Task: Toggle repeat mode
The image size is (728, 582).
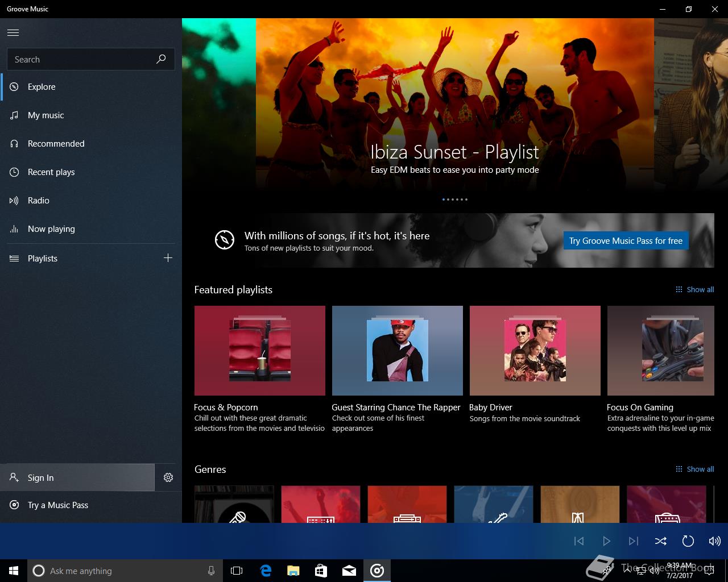Action: click(688, 541)
